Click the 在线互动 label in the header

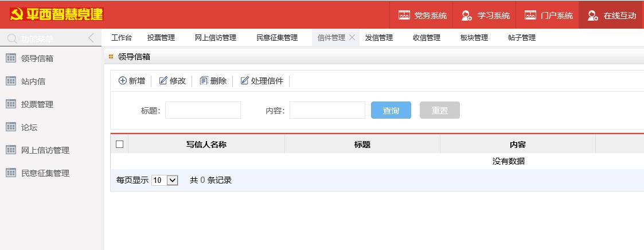620,15
